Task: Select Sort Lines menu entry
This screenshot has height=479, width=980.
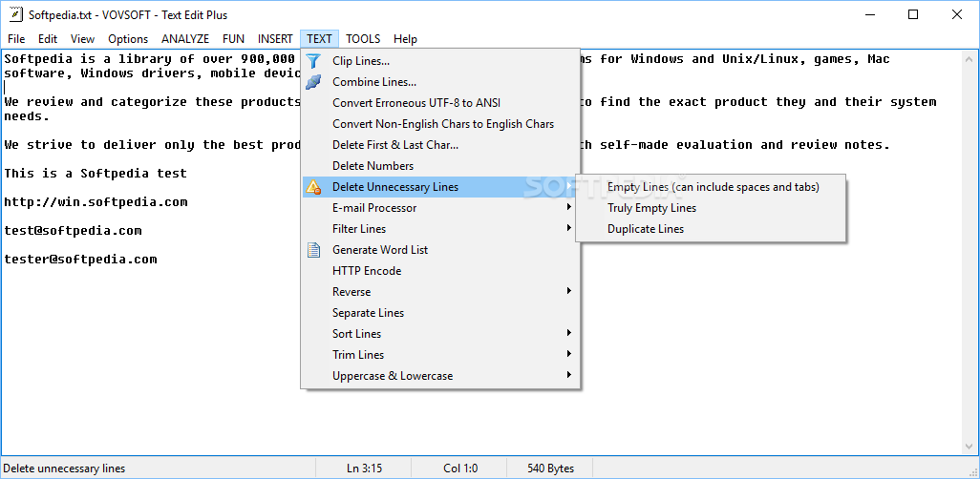Action: (441, 334)
